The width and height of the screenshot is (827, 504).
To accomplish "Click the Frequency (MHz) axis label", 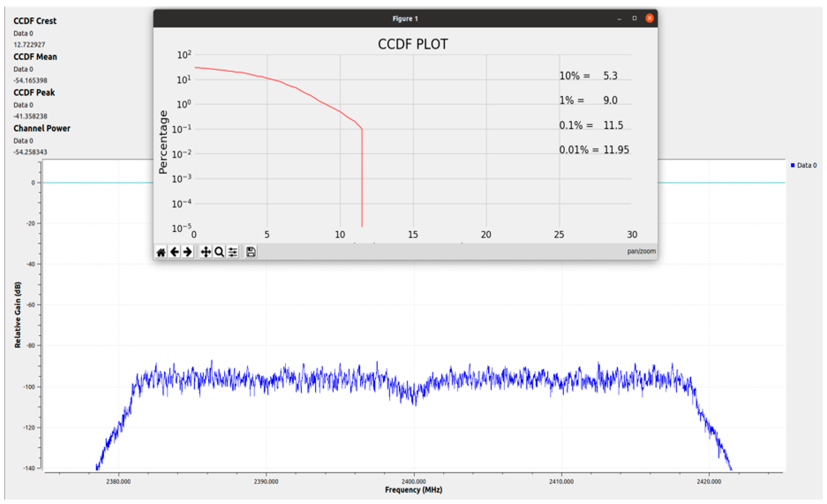I will tap(413, 490).
